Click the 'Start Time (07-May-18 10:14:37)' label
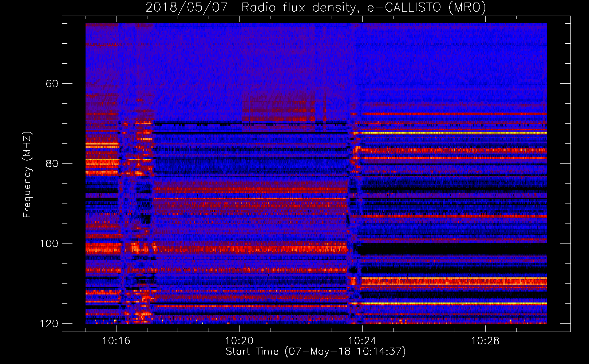The height and width of the screenshot is (364, 589). tap(316, 352)
